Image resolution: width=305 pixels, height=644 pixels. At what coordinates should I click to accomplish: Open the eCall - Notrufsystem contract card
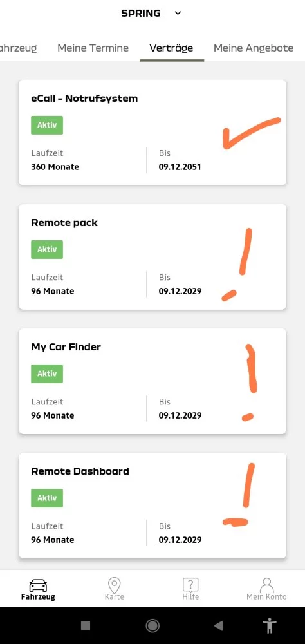pyautogui.click(x=152, y=133)
